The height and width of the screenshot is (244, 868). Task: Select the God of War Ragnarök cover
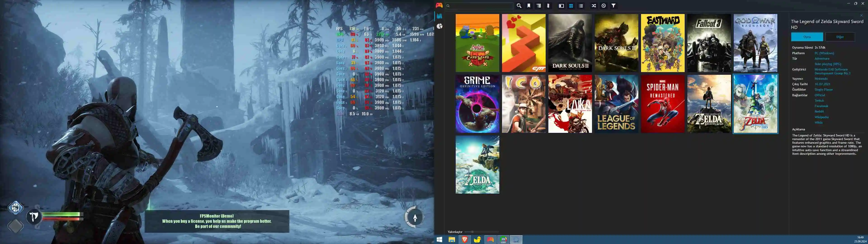pos(755,43)
